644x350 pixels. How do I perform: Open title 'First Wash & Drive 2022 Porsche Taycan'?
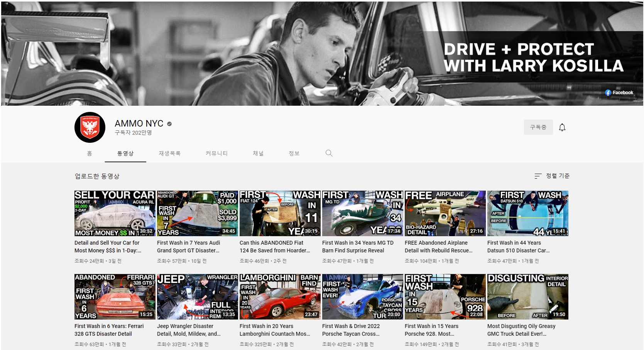coord(351,330)
